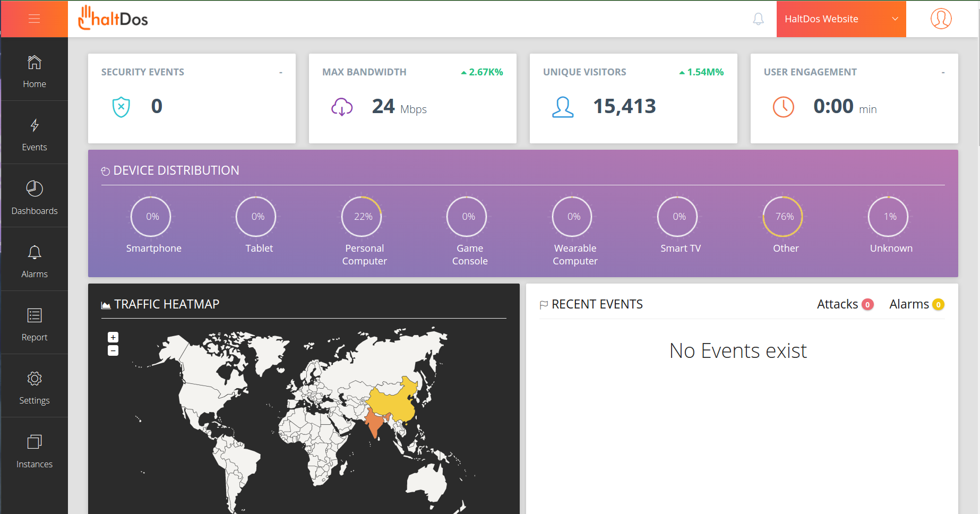Click the Attacks count badge
The height and width of the screenshot is (514, 980).
click(x=867, y=305)
